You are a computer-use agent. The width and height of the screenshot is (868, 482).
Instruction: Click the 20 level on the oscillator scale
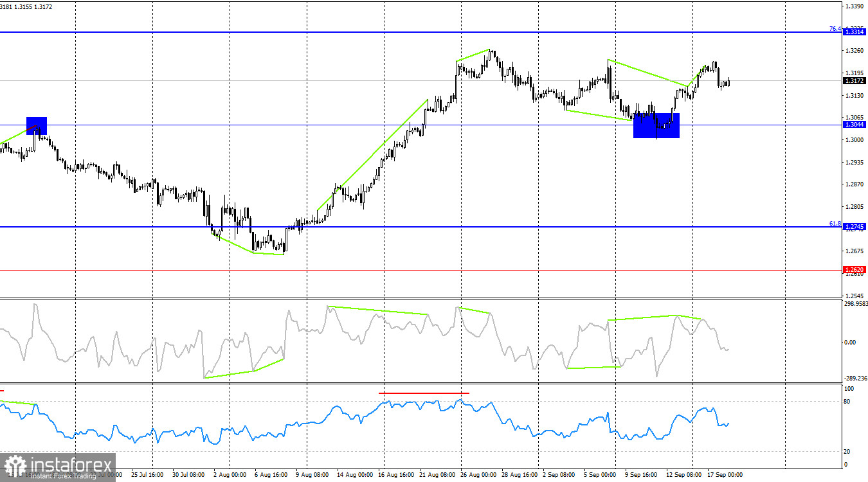point(847,452)
